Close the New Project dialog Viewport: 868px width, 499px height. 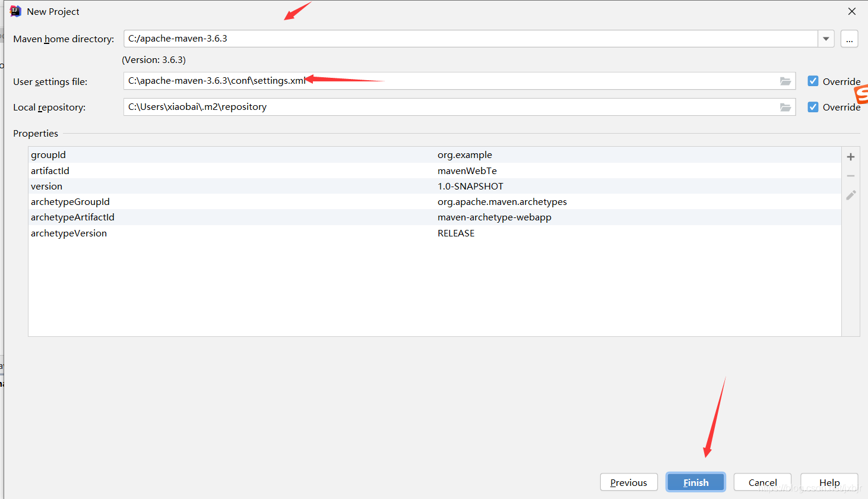pyautogui.click(x=852, y=11)
